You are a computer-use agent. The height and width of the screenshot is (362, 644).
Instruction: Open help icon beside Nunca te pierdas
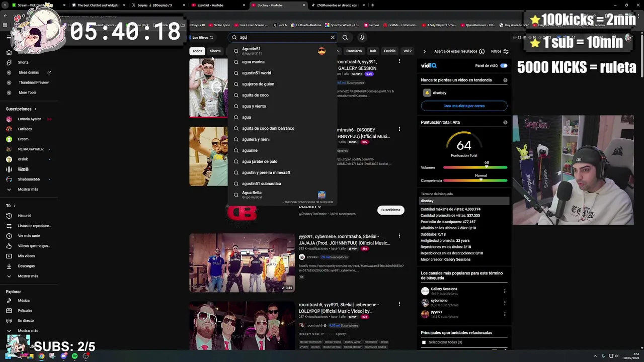click(505, 80)
